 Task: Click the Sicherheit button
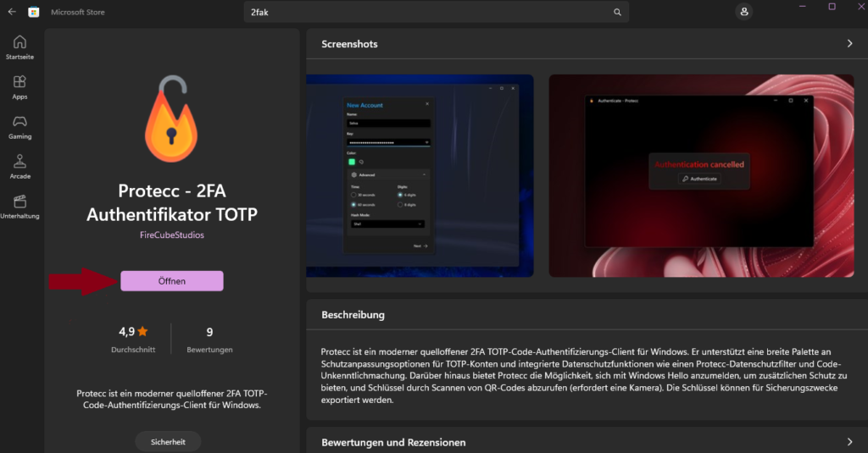[169, 442]
